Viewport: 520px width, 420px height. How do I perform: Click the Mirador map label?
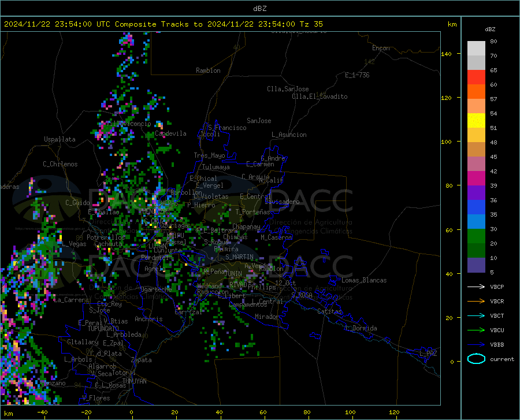(x=266, y=317)
